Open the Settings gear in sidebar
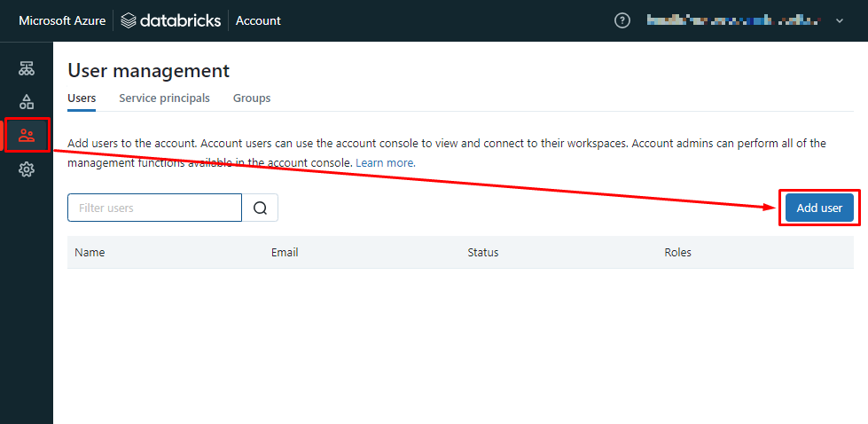 27,169
